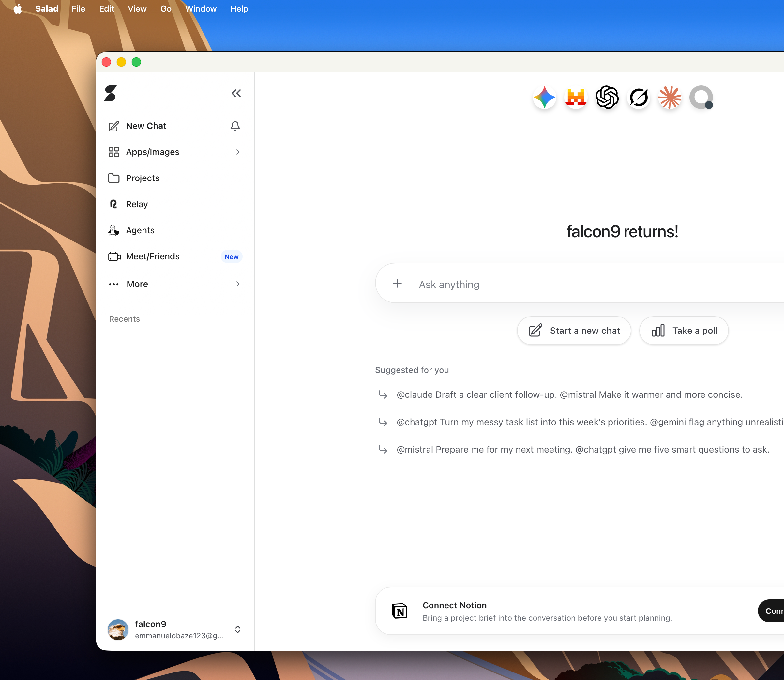Collapse the sidebar with double-chevron icon
This screenshot has width=784, height=680.
[236, 93]
